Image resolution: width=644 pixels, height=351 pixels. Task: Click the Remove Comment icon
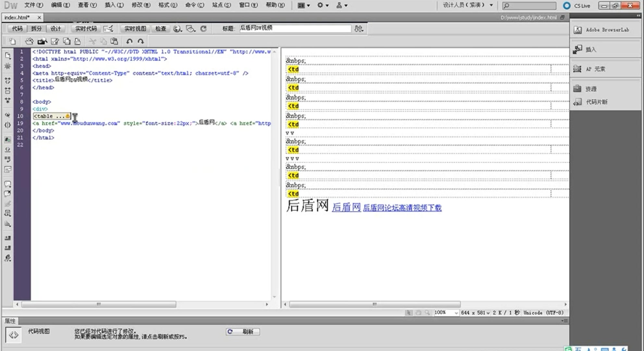8,194
